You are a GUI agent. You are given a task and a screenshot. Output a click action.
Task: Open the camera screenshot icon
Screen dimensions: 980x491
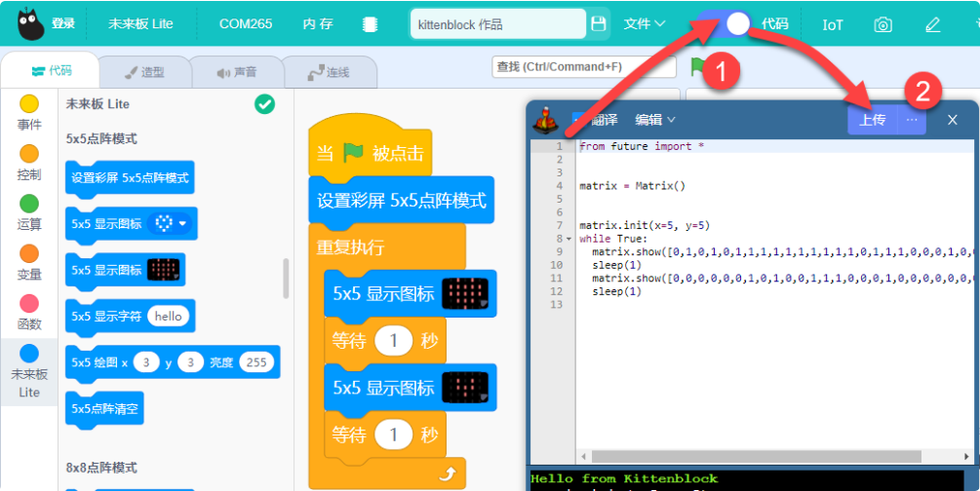click(x=882, y=24)
